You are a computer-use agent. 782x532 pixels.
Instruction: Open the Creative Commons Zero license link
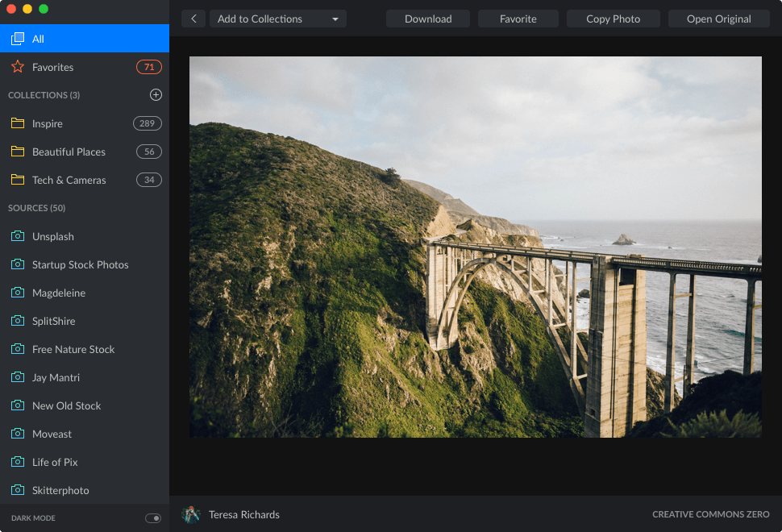pyautogui.click(x=710, y=514)
